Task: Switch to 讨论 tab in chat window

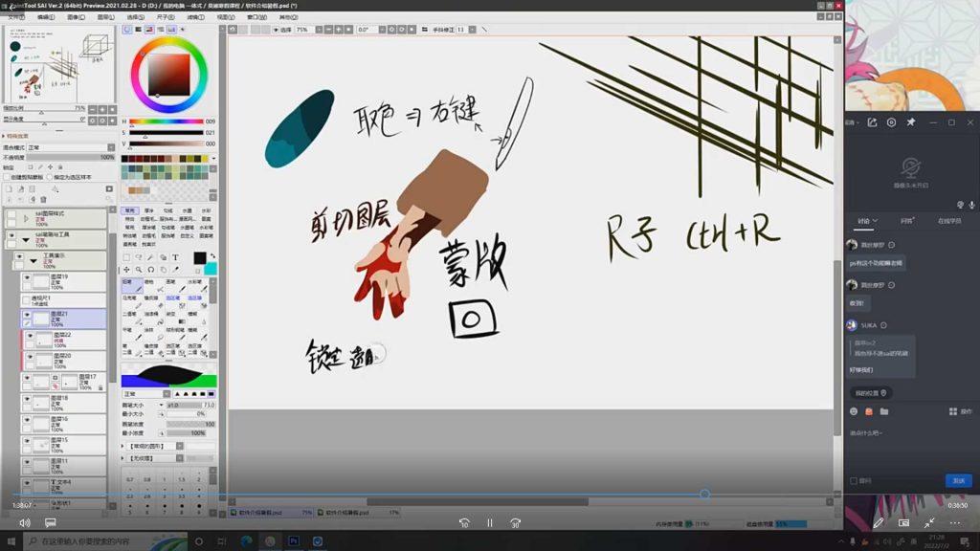Action: click(866, 221)
